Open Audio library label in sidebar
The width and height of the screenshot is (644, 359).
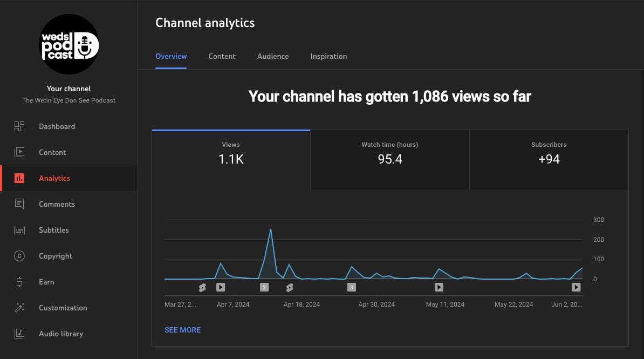[x=61, y=334]
